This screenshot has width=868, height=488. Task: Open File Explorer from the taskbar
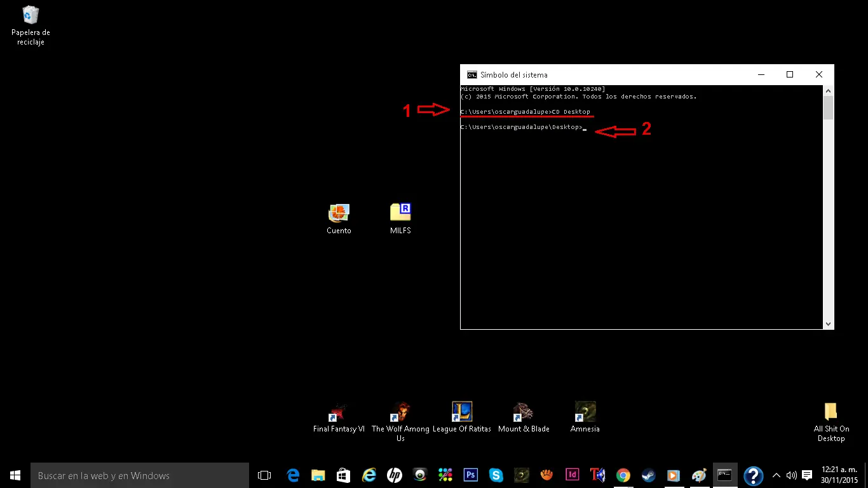click(x=318, y=475)
